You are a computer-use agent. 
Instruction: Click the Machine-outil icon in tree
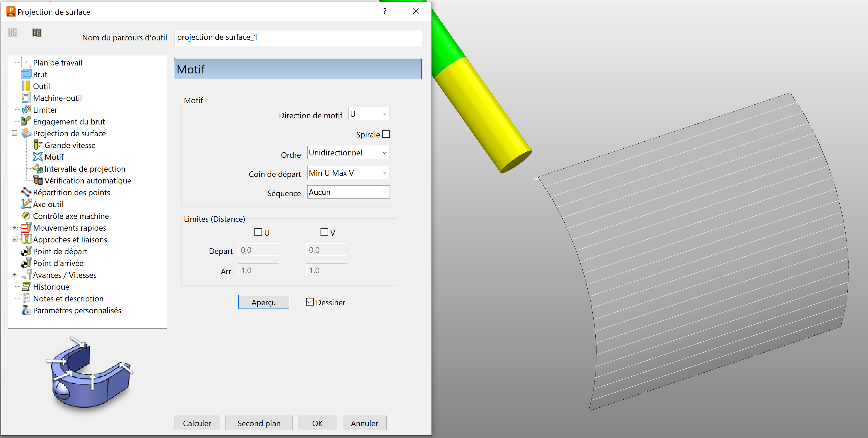click(x=26, y=98)
